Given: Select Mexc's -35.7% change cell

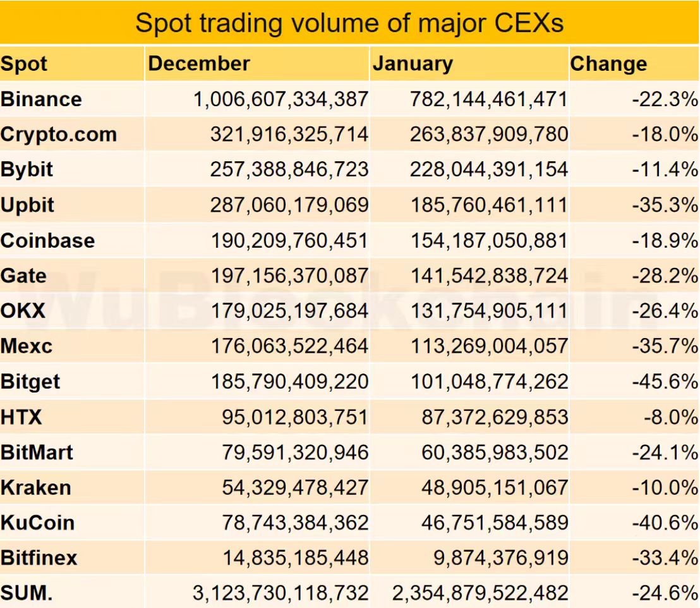Looking at the screenshot, I should tap(665, 346).
